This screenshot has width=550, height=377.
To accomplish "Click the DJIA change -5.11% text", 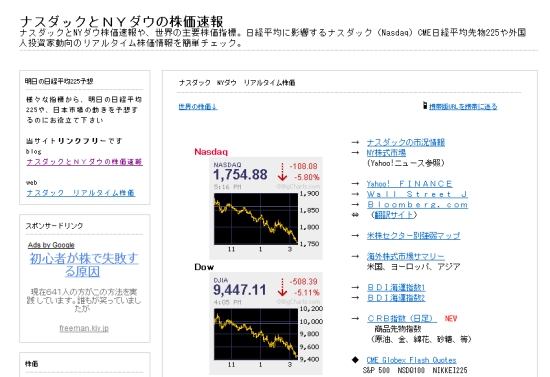I will (307, 292).
